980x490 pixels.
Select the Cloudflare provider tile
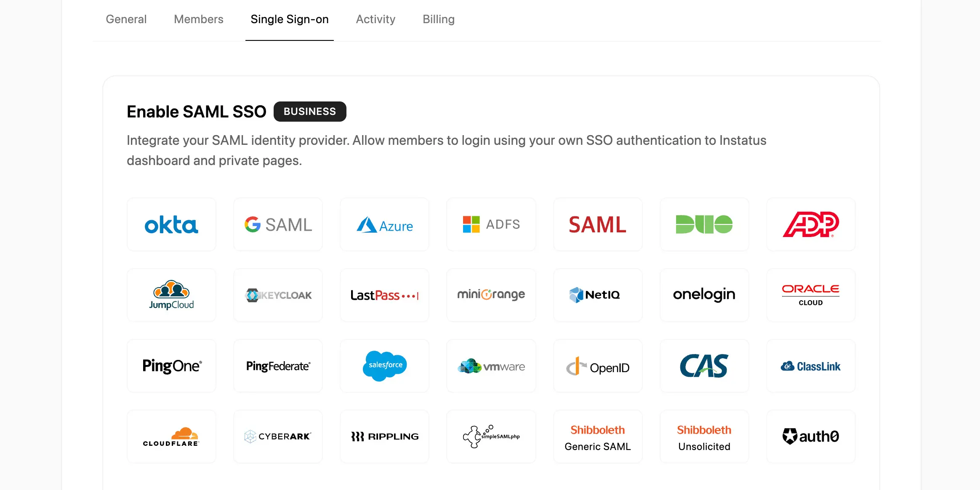(171, 437)
